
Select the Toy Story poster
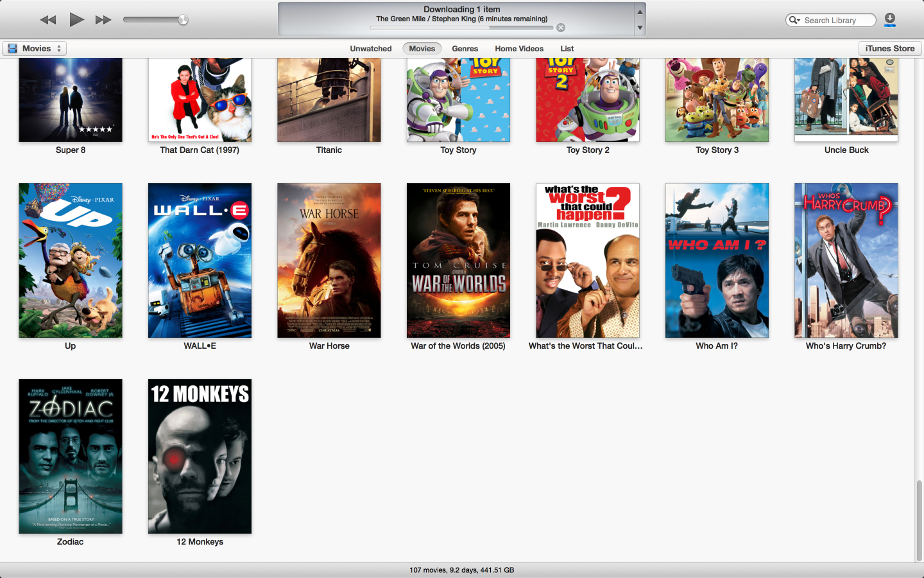[458, 100]
